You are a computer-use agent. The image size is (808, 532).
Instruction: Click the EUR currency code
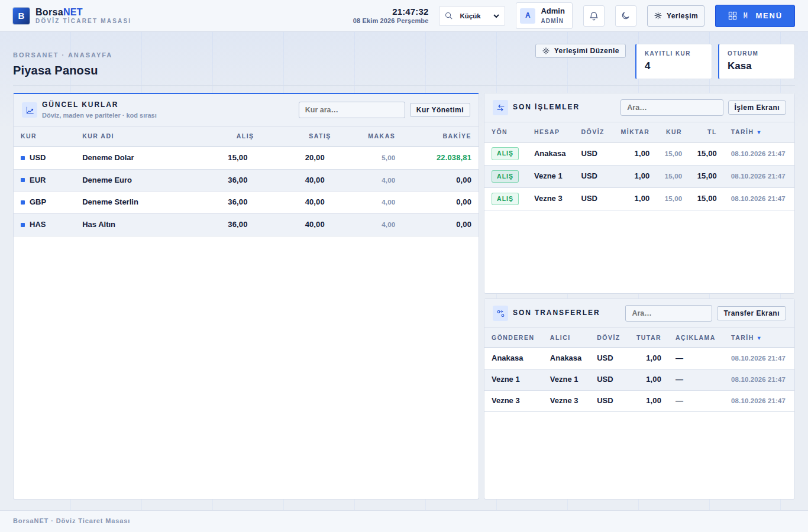click(x=37, y=180)
